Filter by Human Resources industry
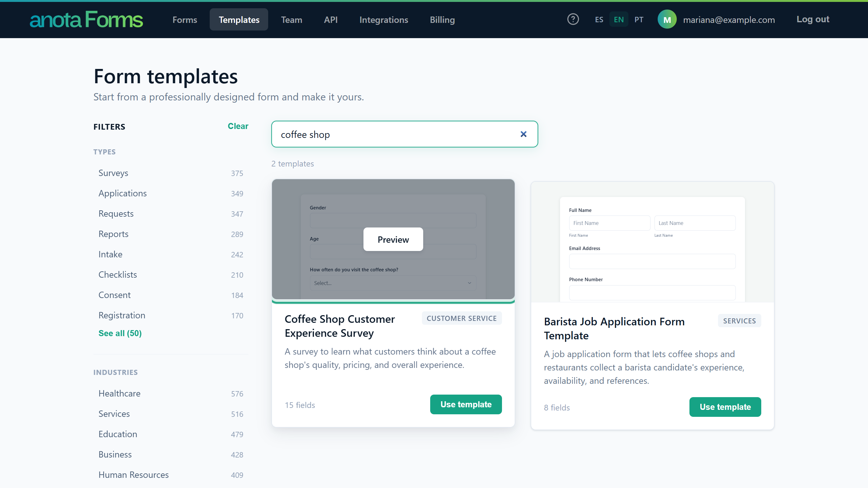This screenshot has width=868, height=488. click(171, 475)
